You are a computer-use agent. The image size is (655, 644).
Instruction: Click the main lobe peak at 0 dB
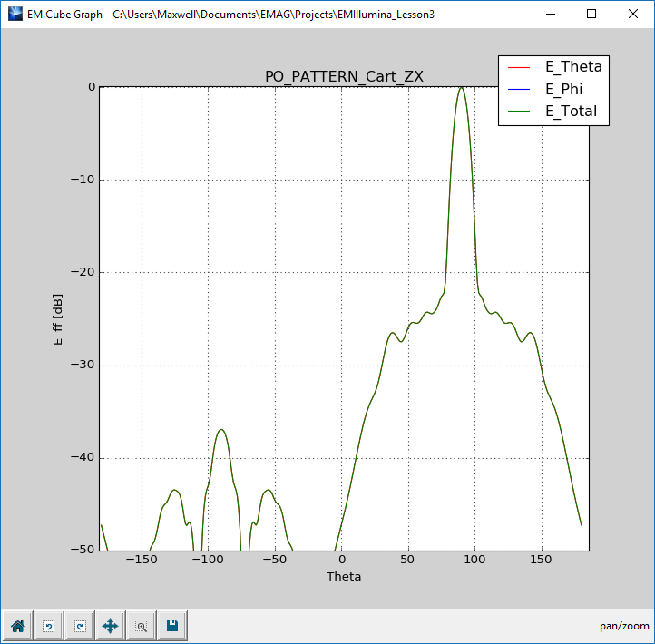point(462,88)
